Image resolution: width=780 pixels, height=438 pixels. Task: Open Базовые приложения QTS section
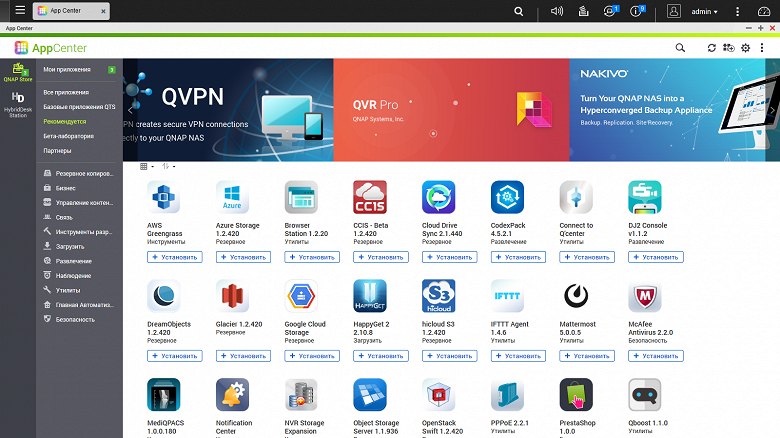click(x=79, y=107)
